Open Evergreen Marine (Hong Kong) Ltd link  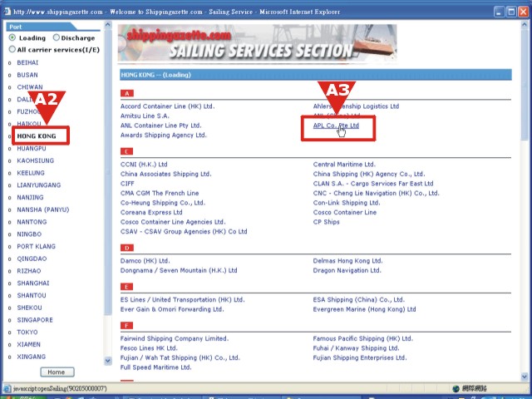[364, 309]
